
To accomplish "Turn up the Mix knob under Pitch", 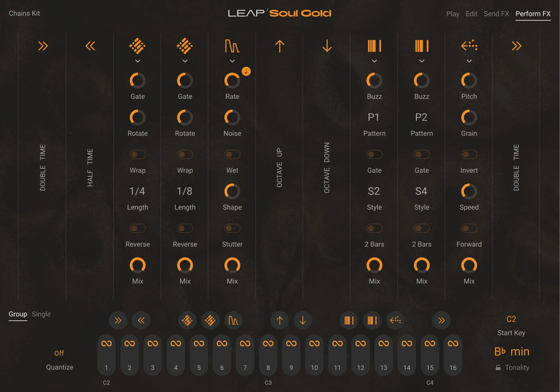I will point(469,266).
